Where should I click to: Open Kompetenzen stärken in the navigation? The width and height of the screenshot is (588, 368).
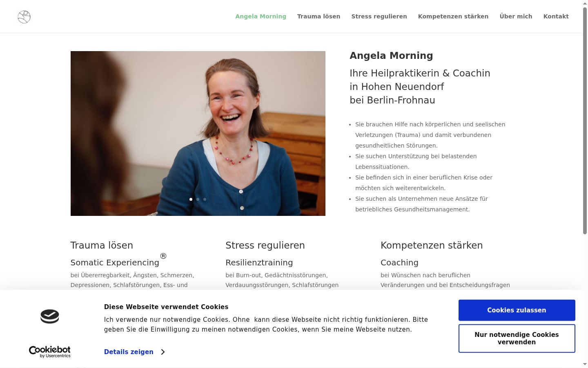click(453, 16)
